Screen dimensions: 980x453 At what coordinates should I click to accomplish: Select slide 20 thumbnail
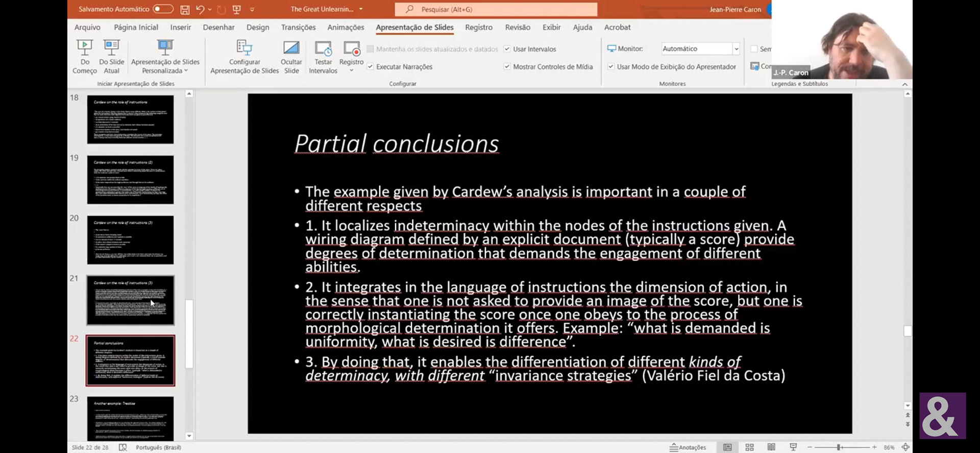point(130,240)
